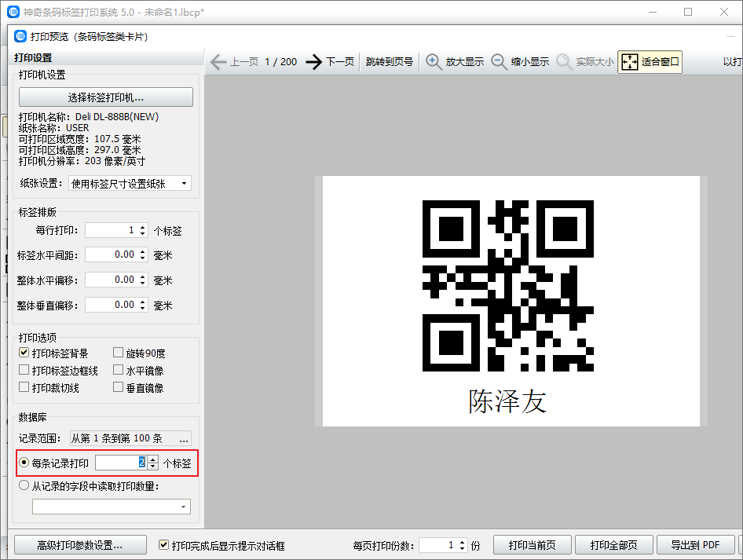The width and height of the screenshot is (743, 560).
Task: Minimize the main application window
Action: pyautogui.click(x=653, y=12)
